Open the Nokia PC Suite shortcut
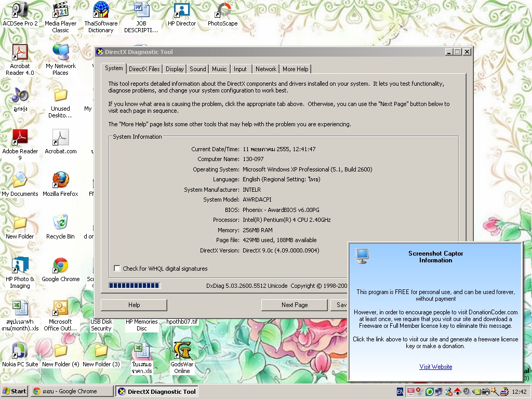Screen dimensions: 532x399 [20, 355]
